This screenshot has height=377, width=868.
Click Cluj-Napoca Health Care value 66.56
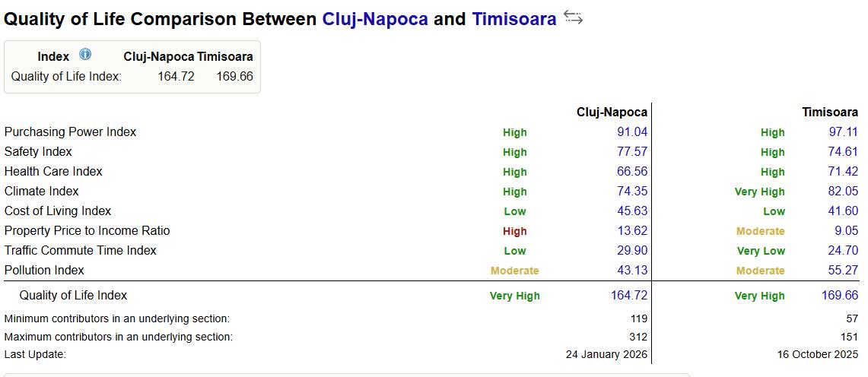631,172
